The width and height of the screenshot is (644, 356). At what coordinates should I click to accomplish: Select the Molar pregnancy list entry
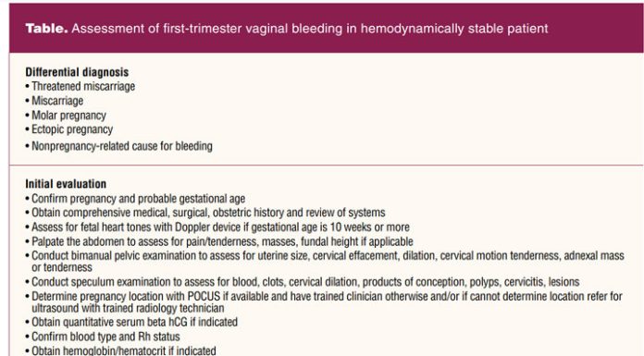[66, 116]
